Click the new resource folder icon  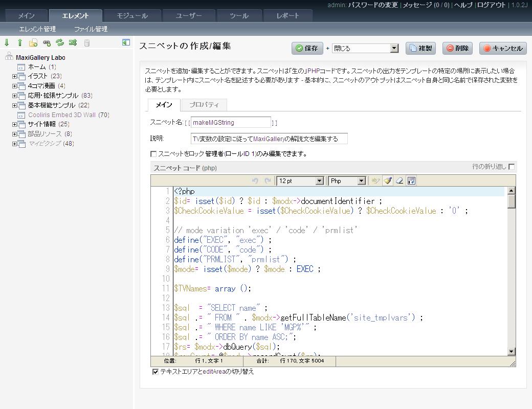coord(33,43)
